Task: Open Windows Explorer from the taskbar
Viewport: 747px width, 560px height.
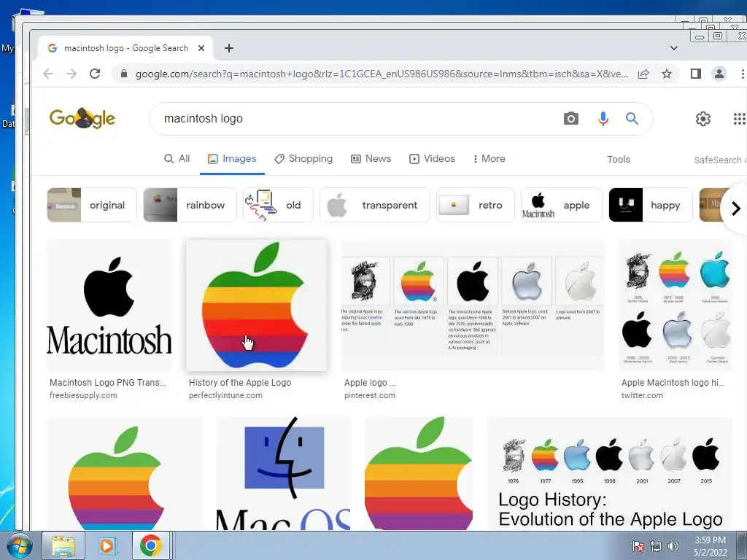Action: pyautogui.click(x=63, y=545)
